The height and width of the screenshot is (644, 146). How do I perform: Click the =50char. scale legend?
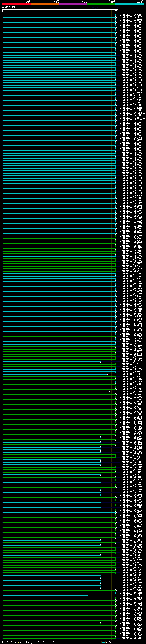[x=109, y=642]
